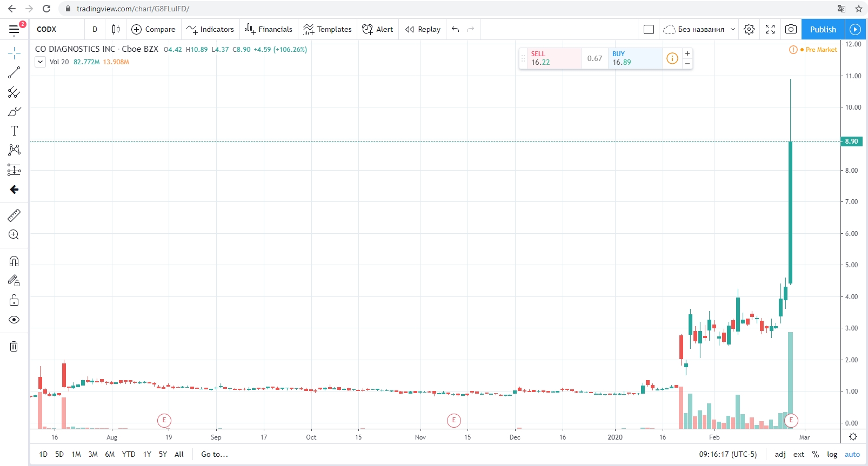Toggle lock all drawing tools
The image size is (868, 466).
[x=14, y=300]
